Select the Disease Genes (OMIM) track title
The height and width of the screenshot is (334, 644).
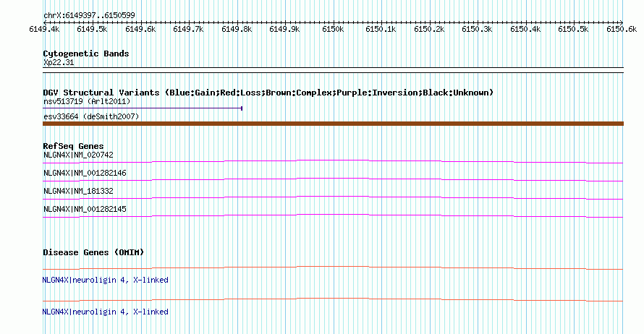[x=93, y=252]
